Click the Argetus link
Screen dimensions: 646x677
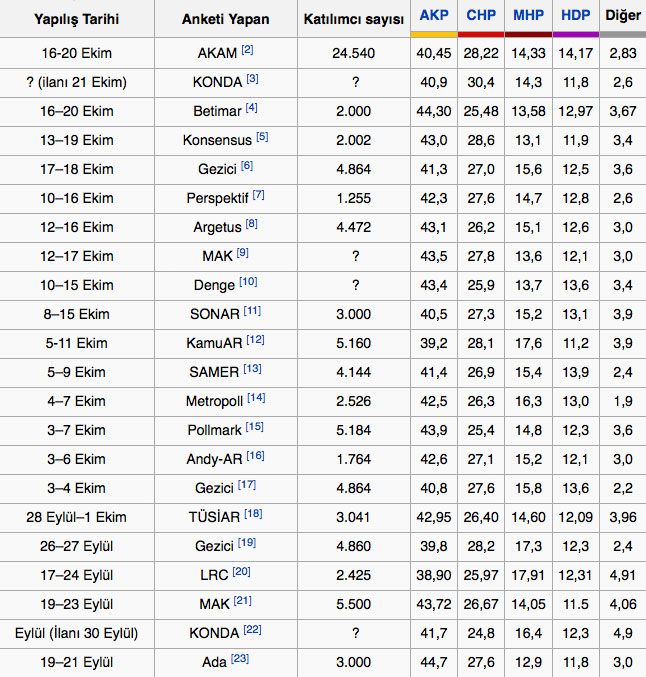[217, 227]
